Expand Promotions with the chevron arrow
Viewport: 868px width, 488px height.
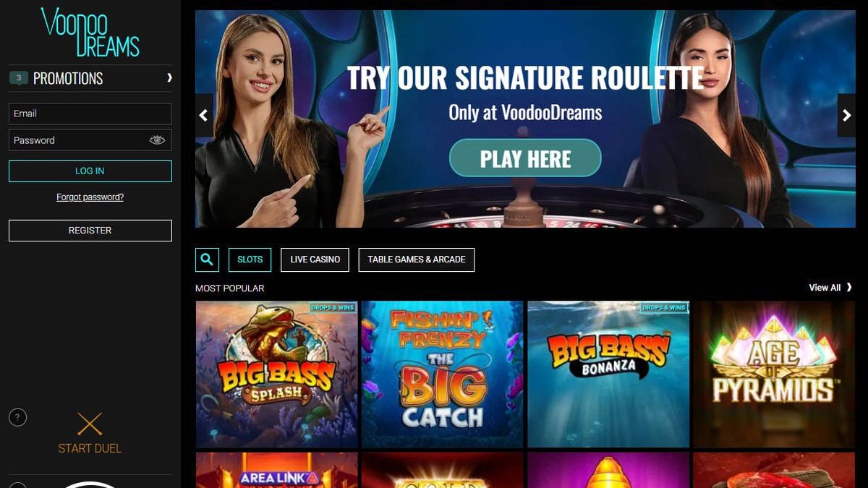[x=169, y=77]
